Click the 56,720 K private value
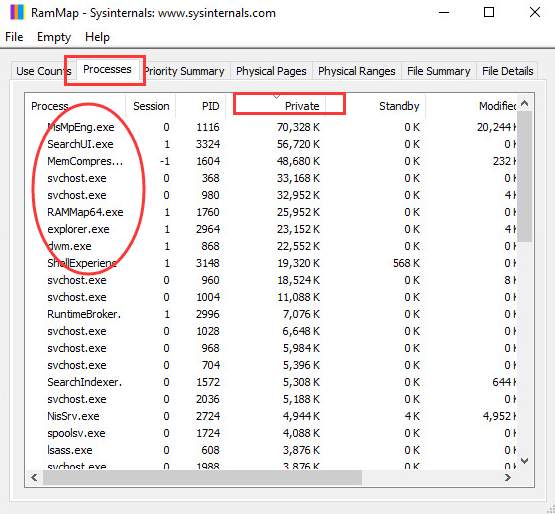 tap(298, 144)
